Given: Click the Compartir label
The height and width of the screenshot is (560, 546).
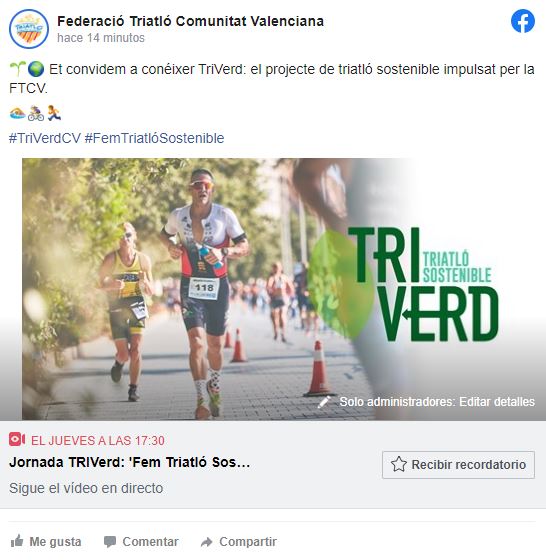Looking at the screenshot, I should [248, 542].
